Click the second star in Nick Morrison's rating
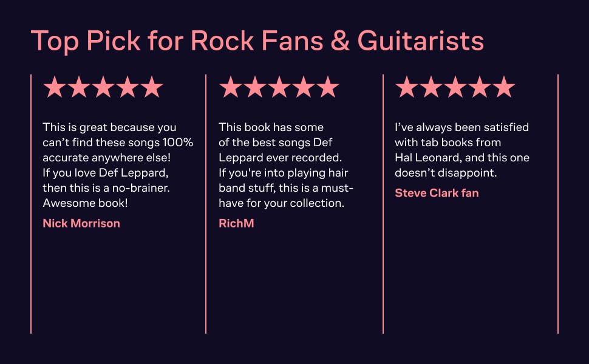The width and height of the screenshot is (589, 364). pyautogui.click(x=79, y=87)
